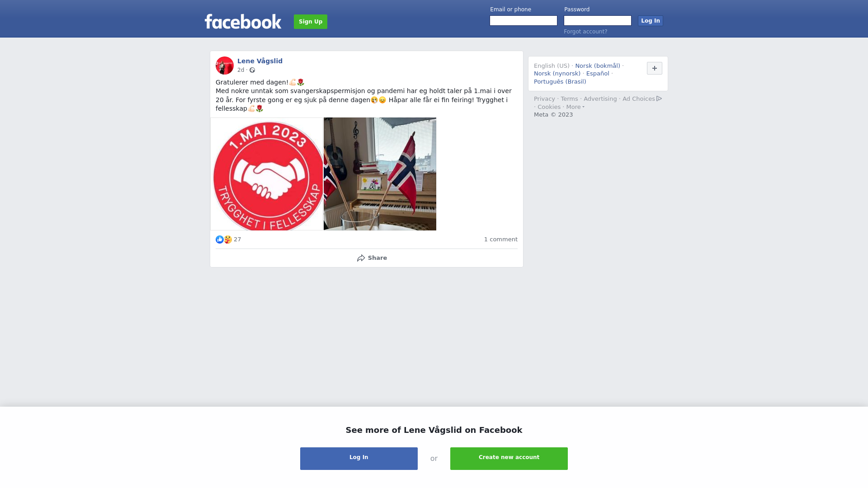This screenshot has width=868, height=488.
Task: Add more languages with plus button
Action: [655, 68]
